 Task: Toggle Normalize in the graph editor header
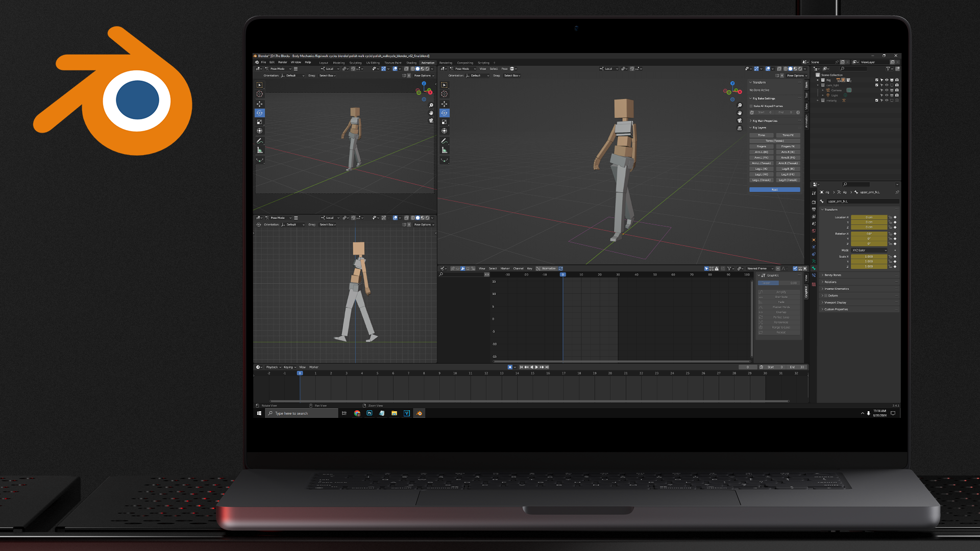click(546, 268)
